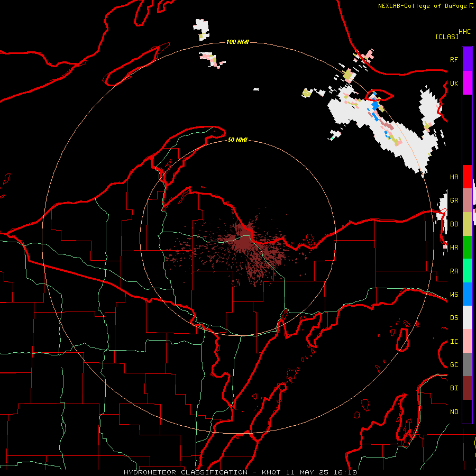Select the pink IC ice crystals swatch
Screen dimensions: 476x476
click(x=467, y=341)
